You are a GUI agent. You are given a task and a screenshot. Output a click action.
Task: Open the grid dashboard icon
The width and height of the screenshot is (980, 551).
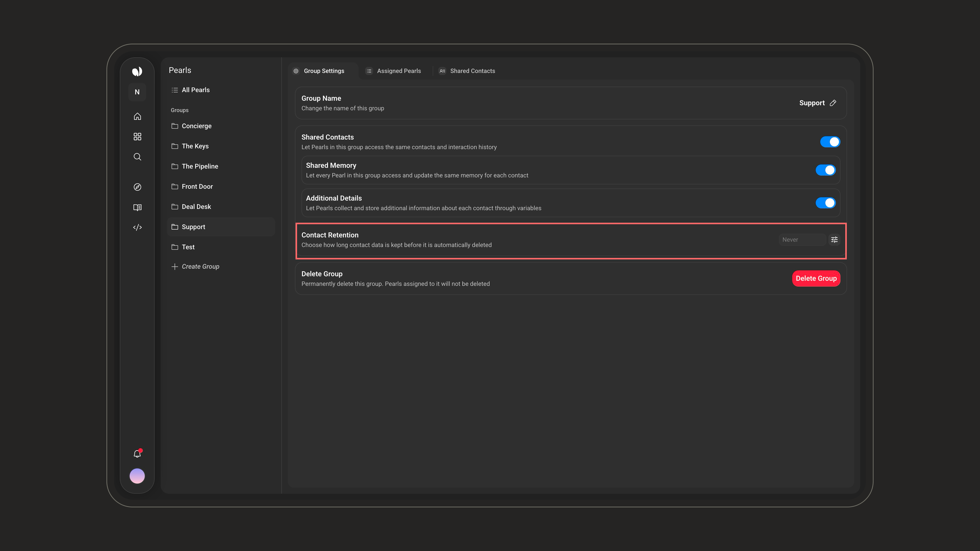pyautogui.click(x=137, y=137)
